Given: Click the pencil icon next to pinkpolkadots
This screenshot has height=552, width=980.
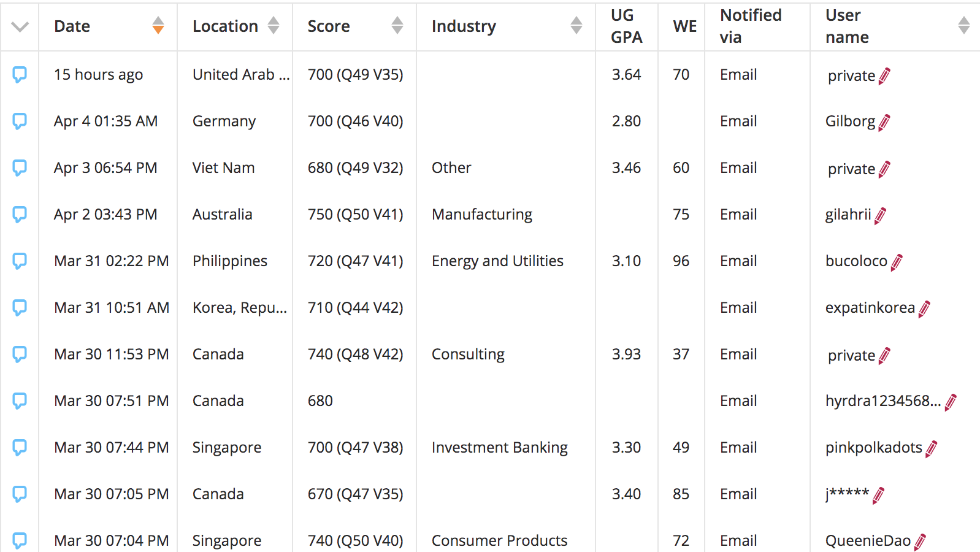Looking at the screenshot, I should [x=932, y=449].
